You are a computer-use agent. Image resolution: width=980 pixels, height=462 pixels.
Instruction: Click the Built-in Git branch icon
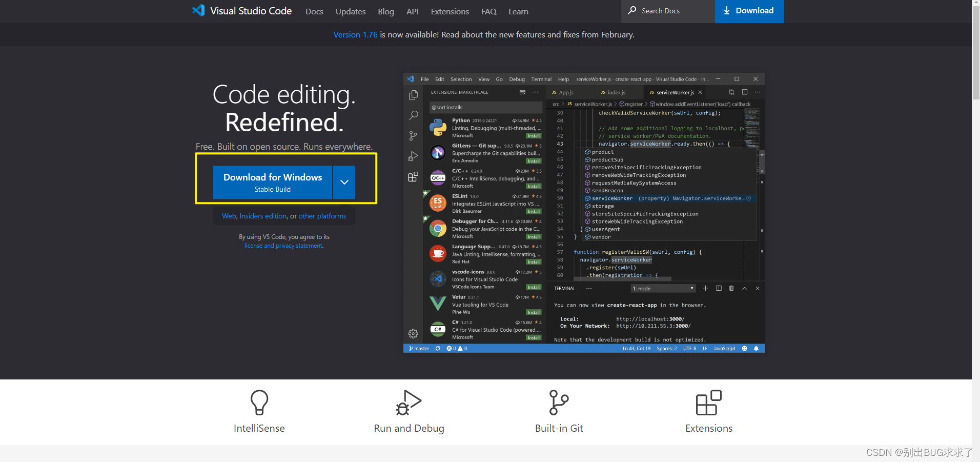click(559, 403)
